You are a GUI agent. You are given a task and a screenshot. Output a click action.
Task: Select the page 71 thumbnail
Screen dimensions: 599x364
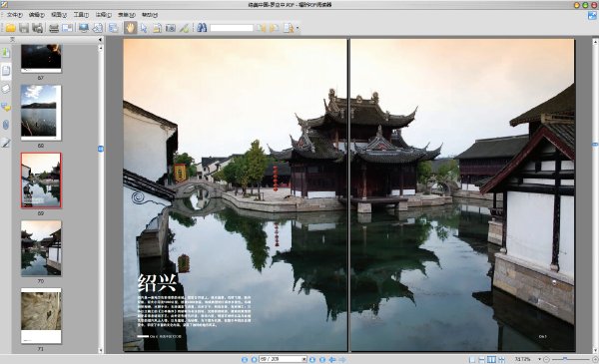[41, 316]
